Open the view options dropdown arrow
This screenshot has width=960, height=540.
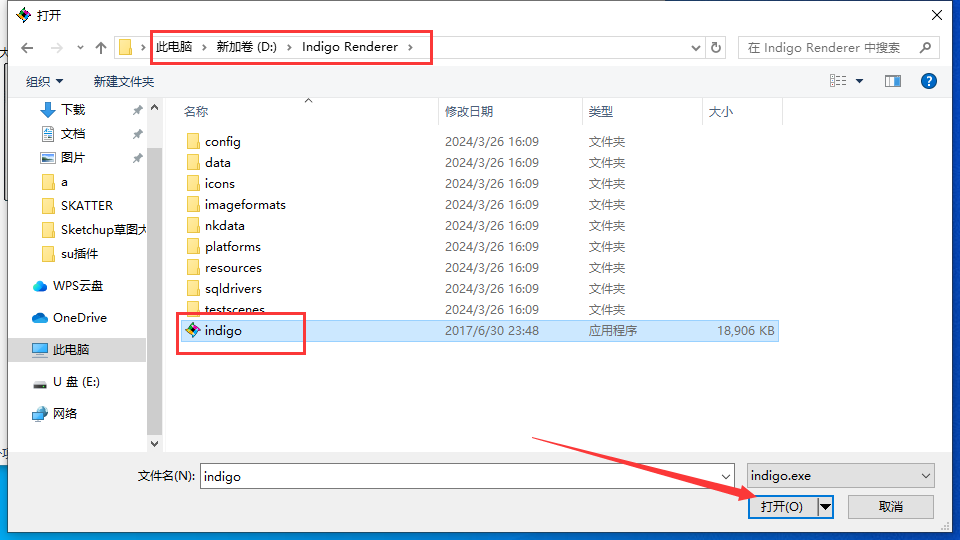coord(860,81)
